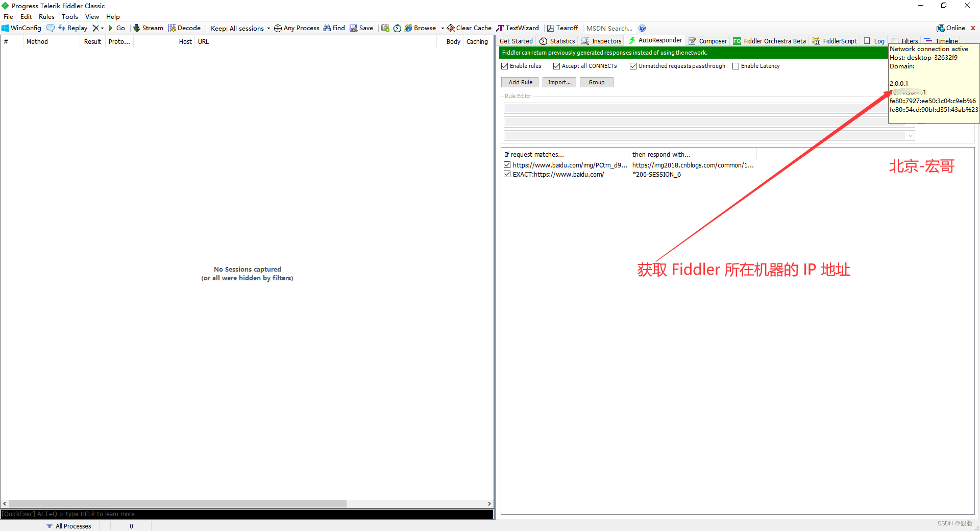Select the *200-SESSION_6 response entry
Image resolution: width=980 pixels, height=531 pixels.
click(656, 175)
